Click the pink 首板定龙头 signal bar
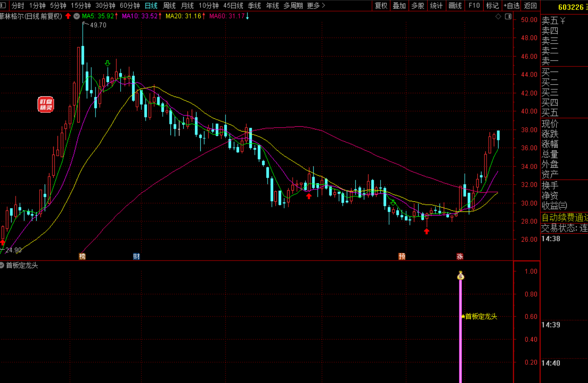 click(x=460, y=332)
